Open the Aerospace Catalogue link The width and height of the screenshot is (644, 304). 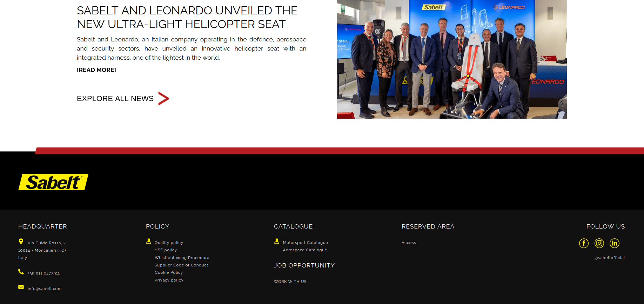[x=305, y=250]
